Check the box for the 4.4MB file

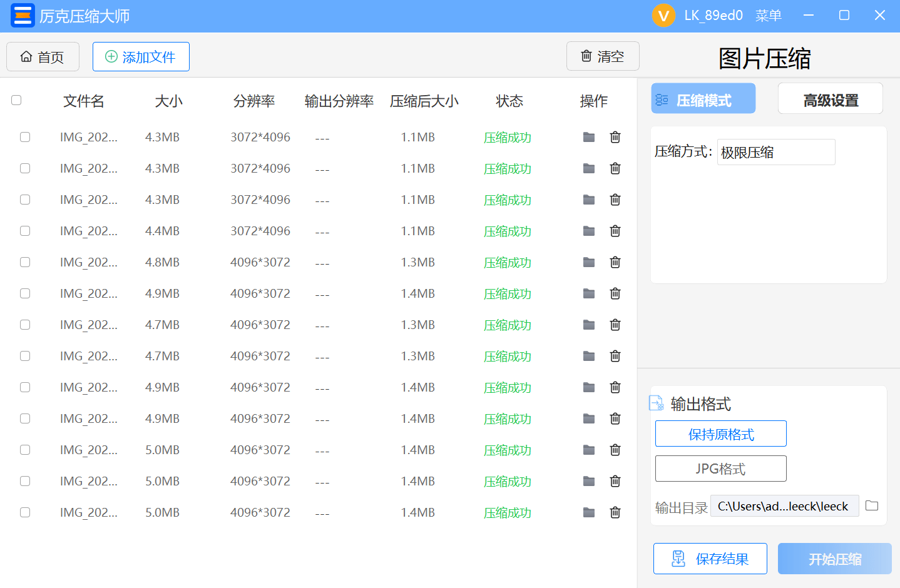(25, 231)
